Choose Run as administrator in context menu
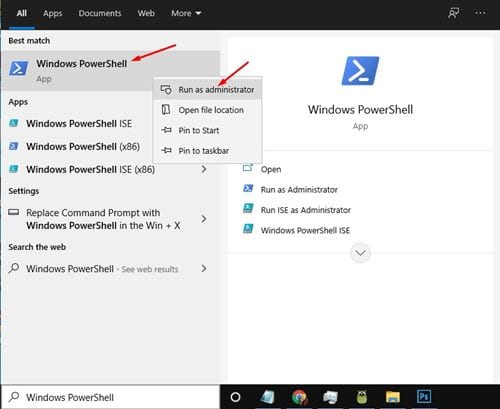Image resolution: width=500 pixels, height=409 pixels. (207, 89)
